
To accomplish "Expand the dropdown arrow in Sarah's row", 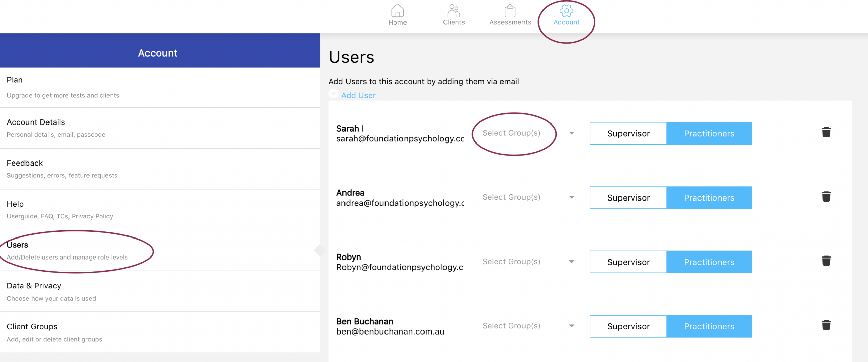I will point(572,133).
